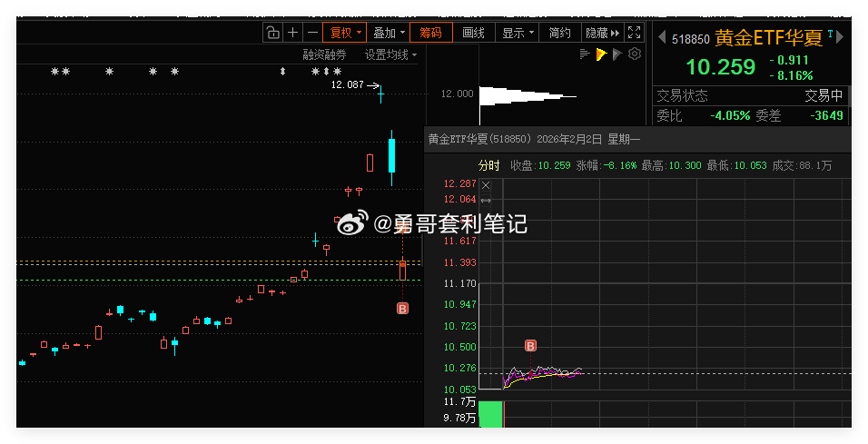Select the yellow flame chip icon

(x=601, y=54)
